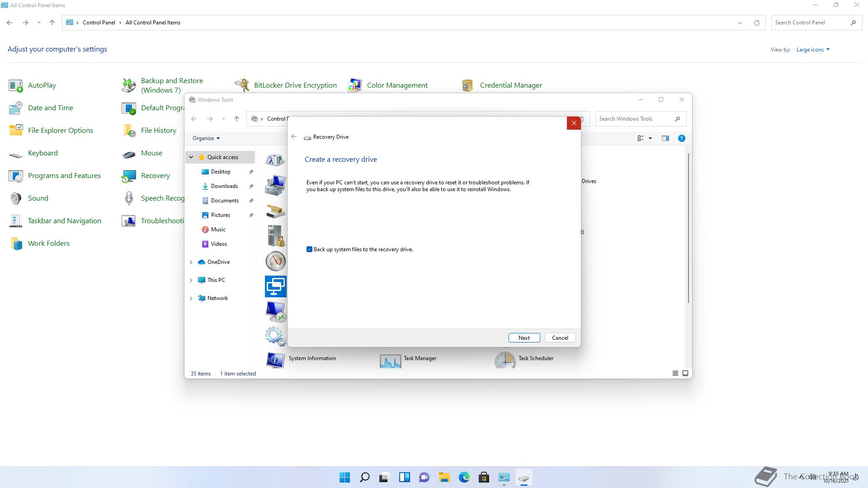
Task: Open BitLocker Drive Encryption
Action: click(x=286, y=85)
